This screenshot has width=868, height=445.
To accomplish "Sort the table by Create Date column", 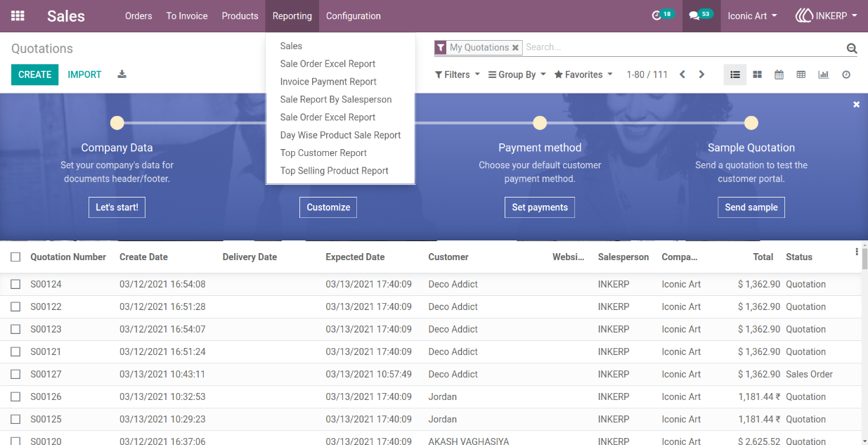I will tap(143, 257).
